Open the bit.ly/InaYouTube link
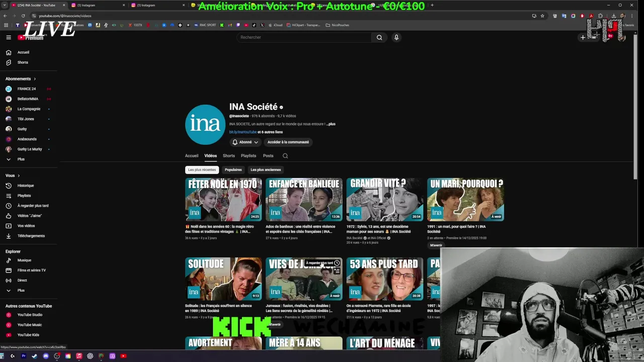Image resolution: width=644 pixels, height=362 pixels. click(243, 132)
